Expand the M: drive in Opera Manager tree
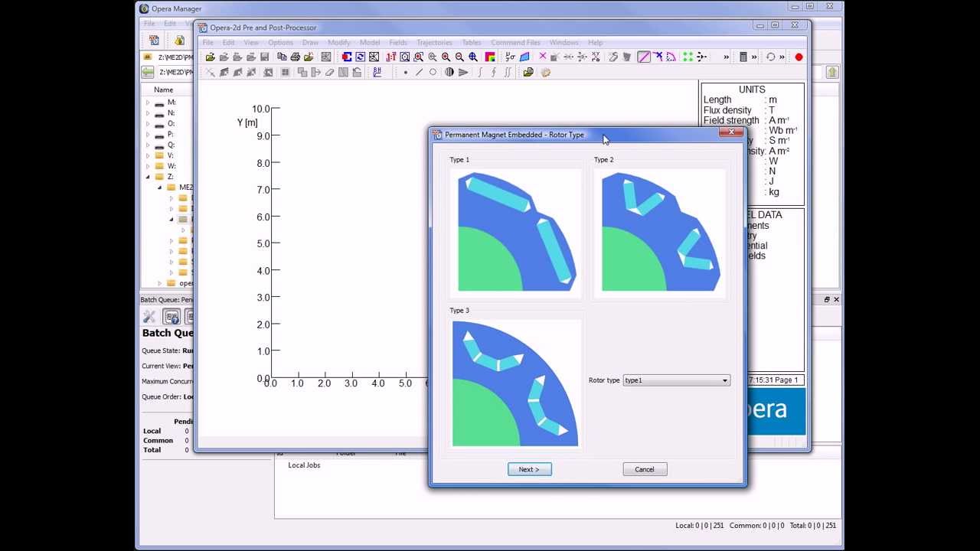 (x=148, y=102)
